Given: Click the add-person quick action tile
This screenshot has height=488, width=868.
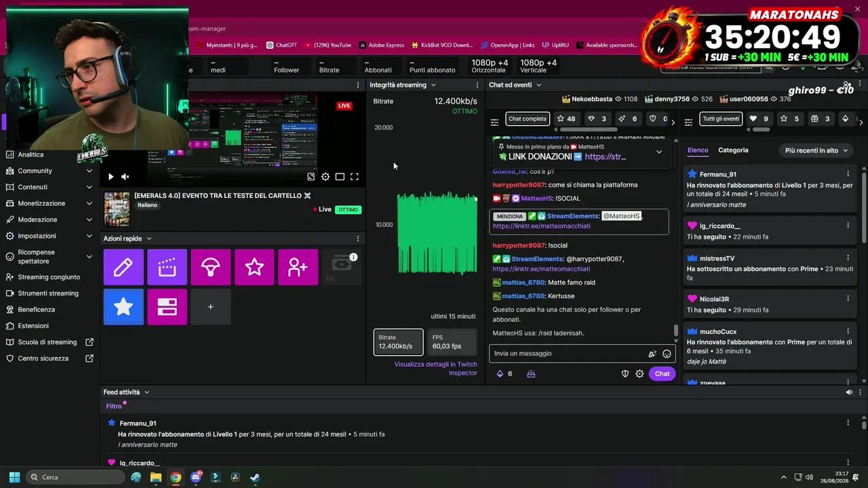Looking at the screenshot, I should click(298, 267).
